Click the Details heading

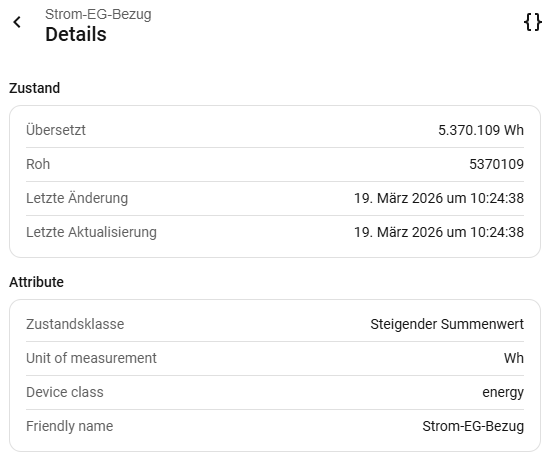(76, 34)
